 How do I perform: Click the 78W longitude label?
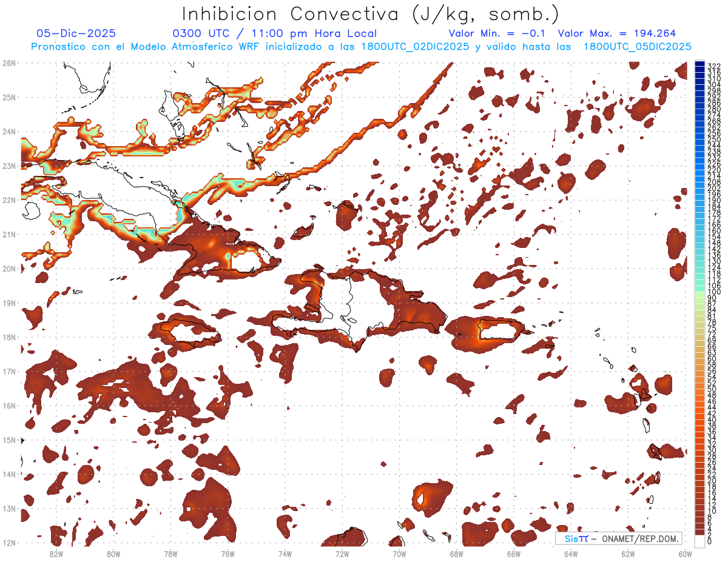coord(170,554)
